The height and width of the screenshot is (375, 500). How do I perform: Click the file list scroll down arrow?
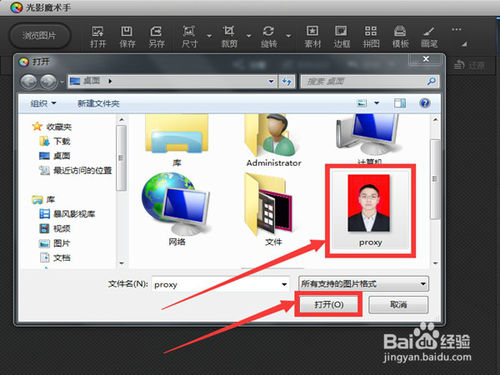coord(435,263)
